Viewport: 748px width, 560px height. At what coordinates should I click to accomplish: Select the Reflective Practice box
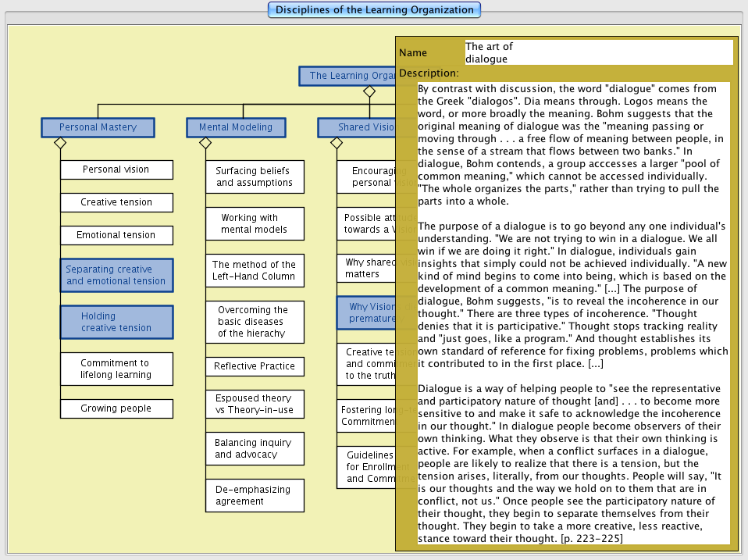pyautogui.click(x=255, y=366)
